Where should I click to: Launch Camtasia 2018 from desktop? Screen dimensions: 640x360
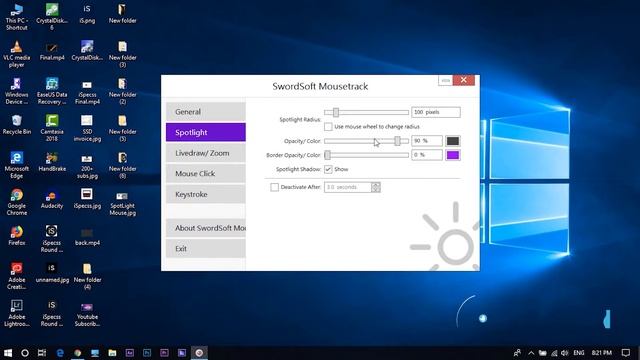pyautogui.click(x=52, y=128)
